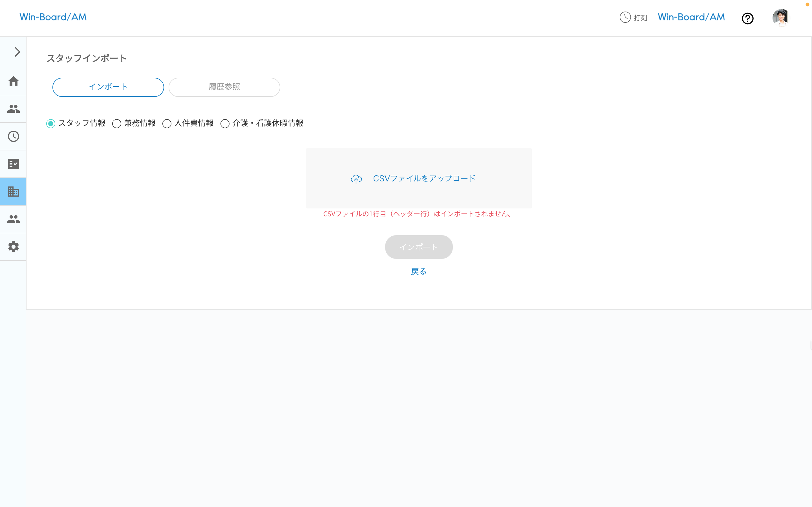Viewport: 812px width, 507px height.
Task: Open the lower group members icon in sidebar
Action: coord(13,219)
